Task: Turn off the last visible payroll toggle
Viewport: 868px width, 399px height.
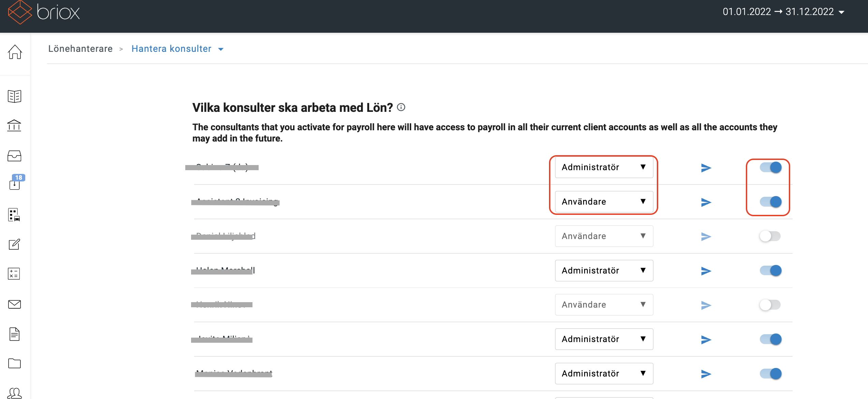Action: click(770, 373)
